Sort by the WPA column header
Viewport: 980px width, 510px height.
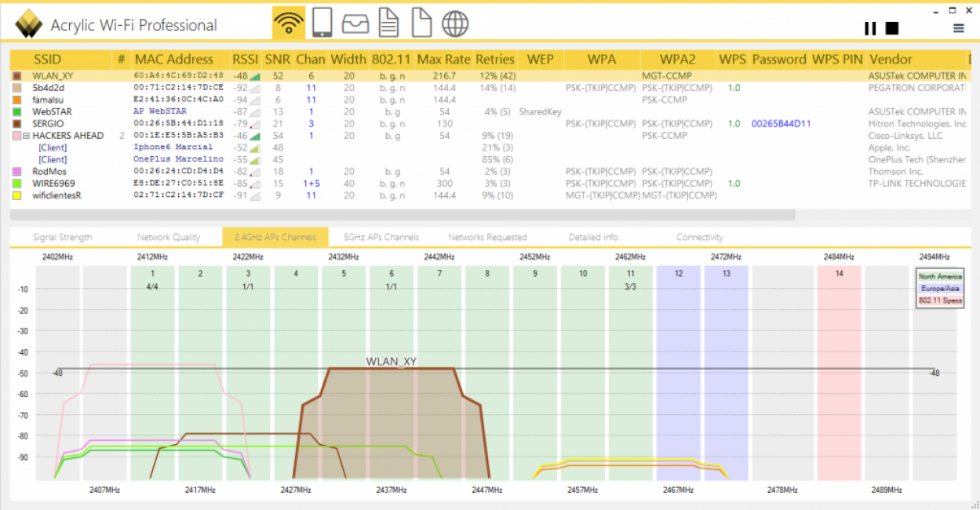[602, 59]
